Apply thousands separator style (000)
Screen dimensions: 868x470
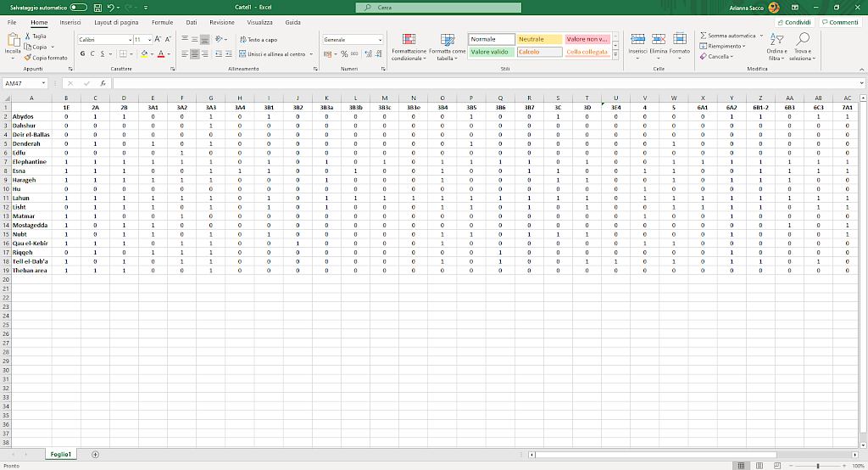354,53
